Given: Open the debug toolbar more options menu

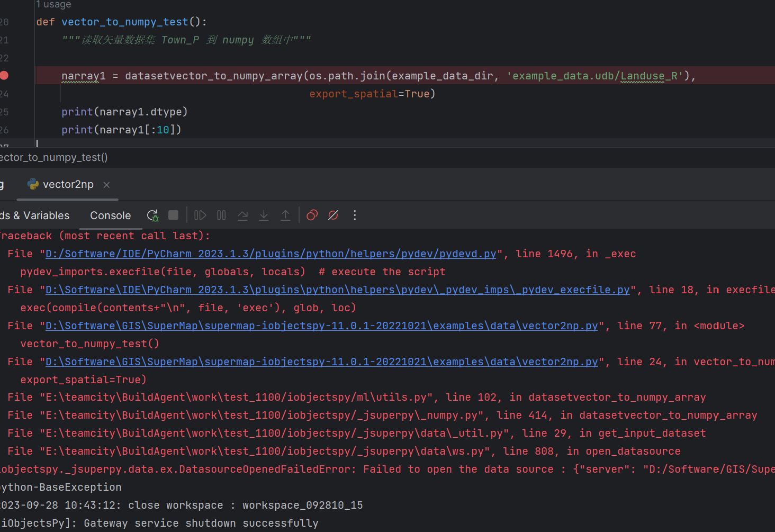Looking at the screenshot, I should (x=355, y=215).
